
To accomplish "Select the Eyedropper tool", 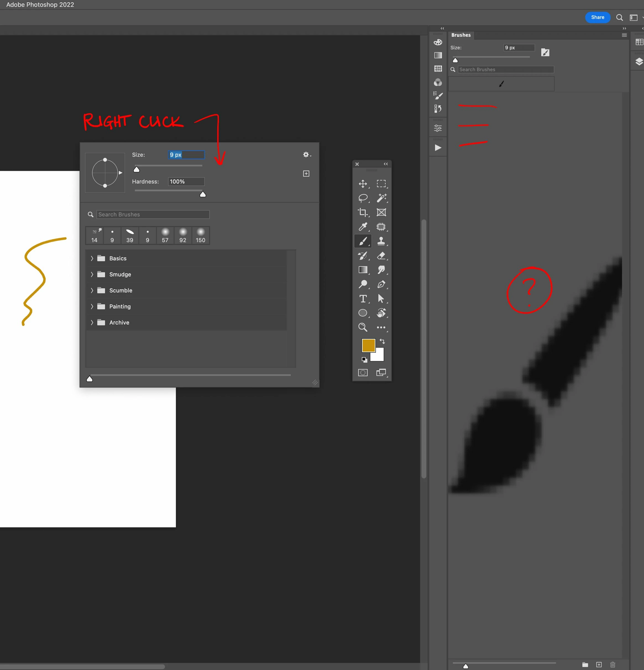I will click(x=363, y=227).
